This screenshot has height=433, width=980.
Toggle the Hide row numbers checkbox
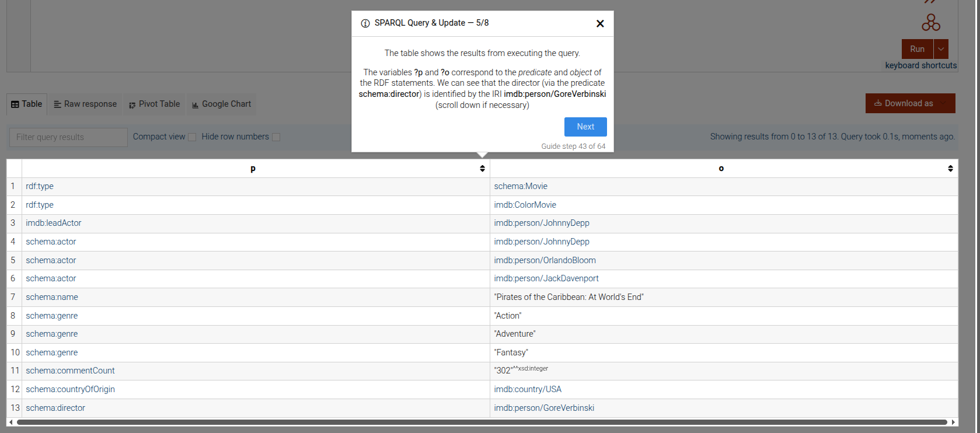[x=276, y=137]
